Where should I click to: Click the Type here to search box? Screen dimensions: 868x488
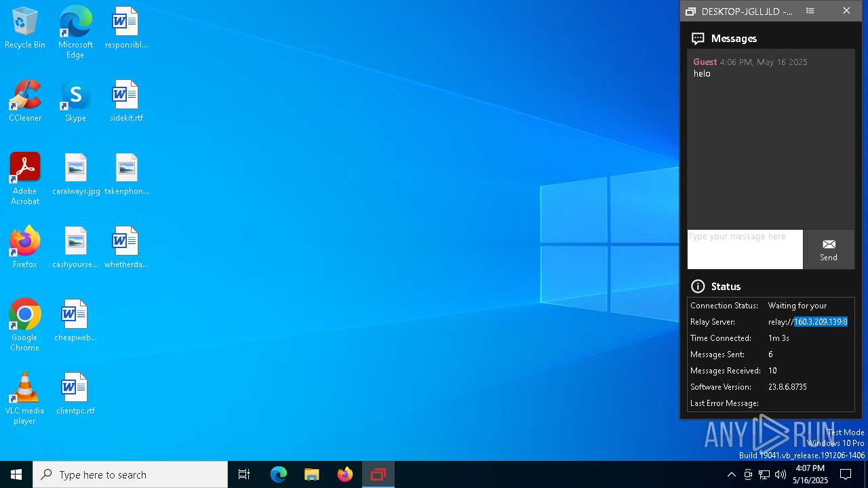(130, 474)
